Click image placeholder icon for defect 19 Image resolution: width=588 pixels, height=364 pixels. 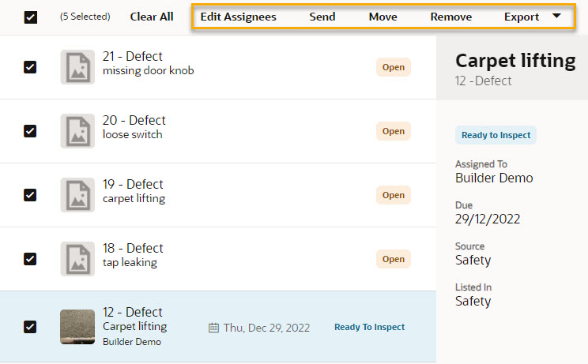coord(77,195)
